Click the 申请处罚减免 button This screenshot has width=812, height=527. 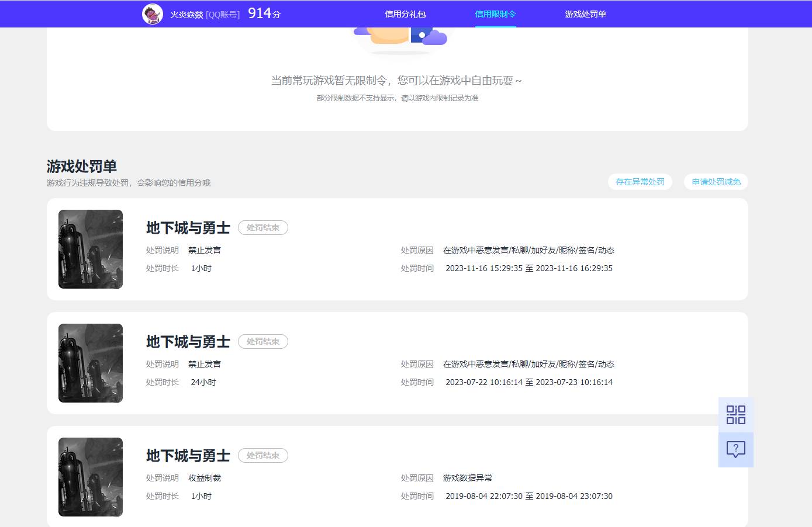coord(716,182)
